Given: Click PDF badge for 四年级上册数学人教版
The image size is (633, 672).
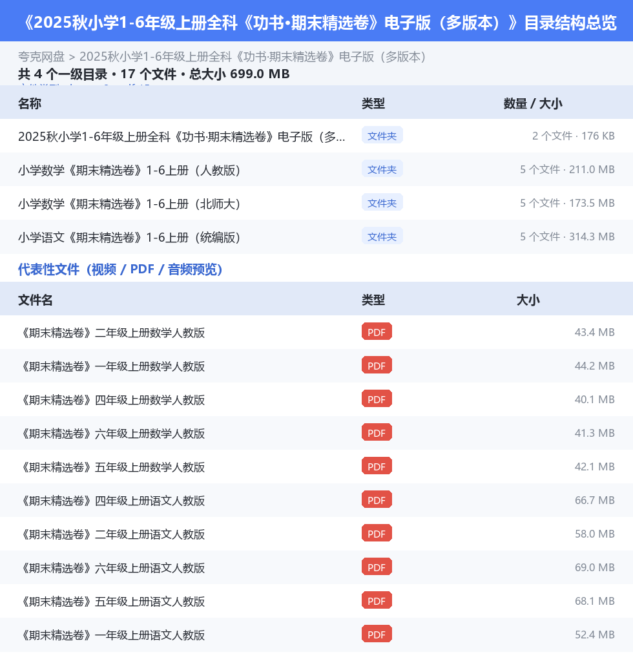Looking at the screenshot, I should [x=377, y=399].
